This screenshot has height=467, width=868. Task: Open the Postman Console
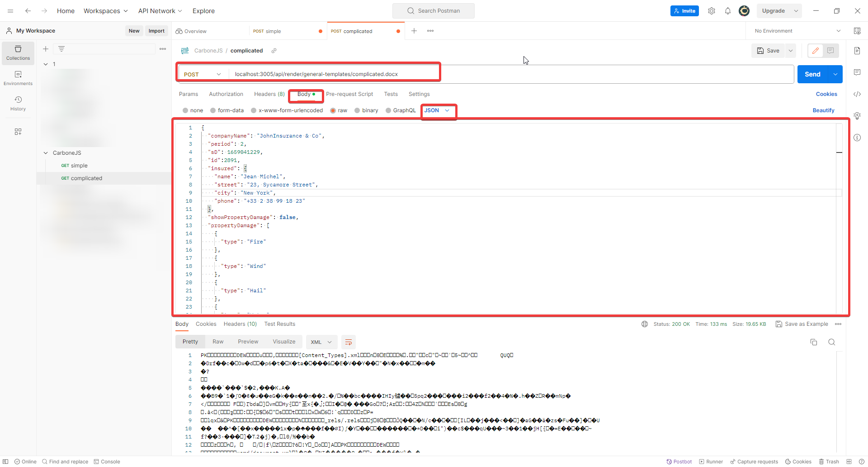pos(107,462)
